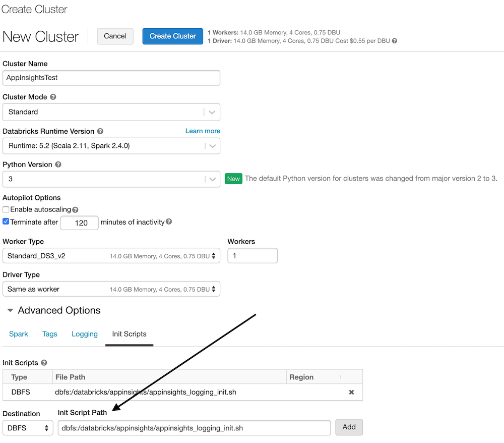Uncheck the Terminate after checkbox
The height and width of the screenshot is (443, 504).
6,221
